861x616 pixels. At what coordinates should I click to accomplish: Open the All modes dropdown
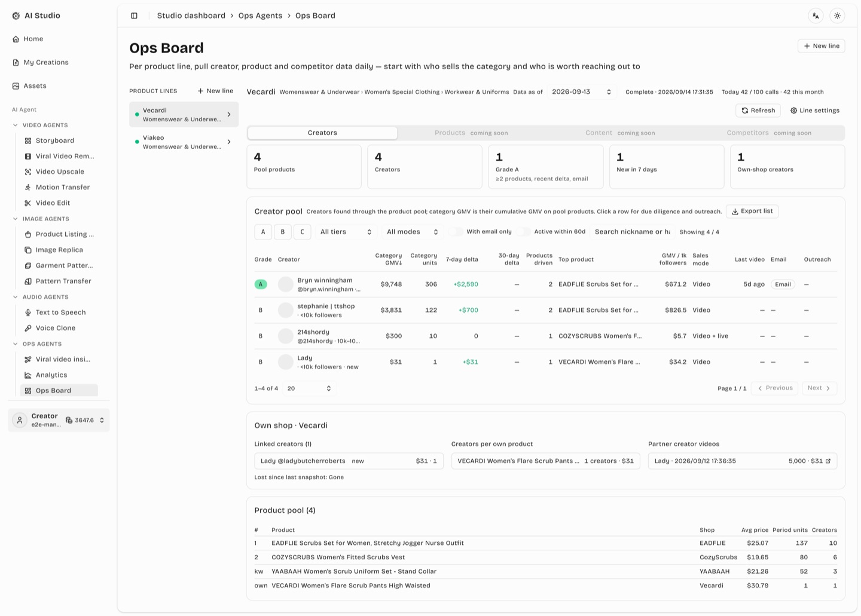(412, 232)
